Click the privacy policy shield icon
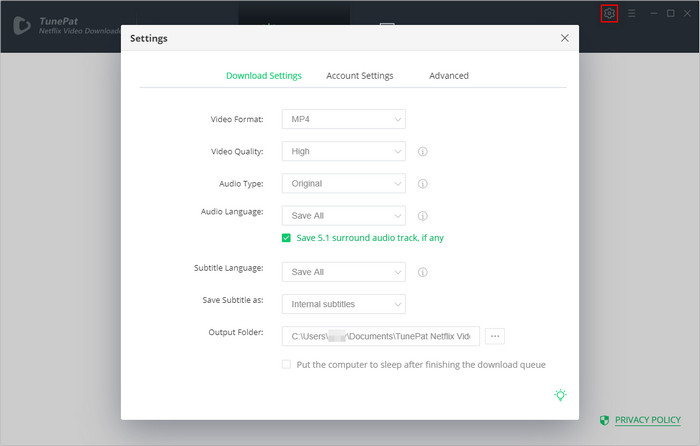700x446 pixels. (x=604, y=420)
